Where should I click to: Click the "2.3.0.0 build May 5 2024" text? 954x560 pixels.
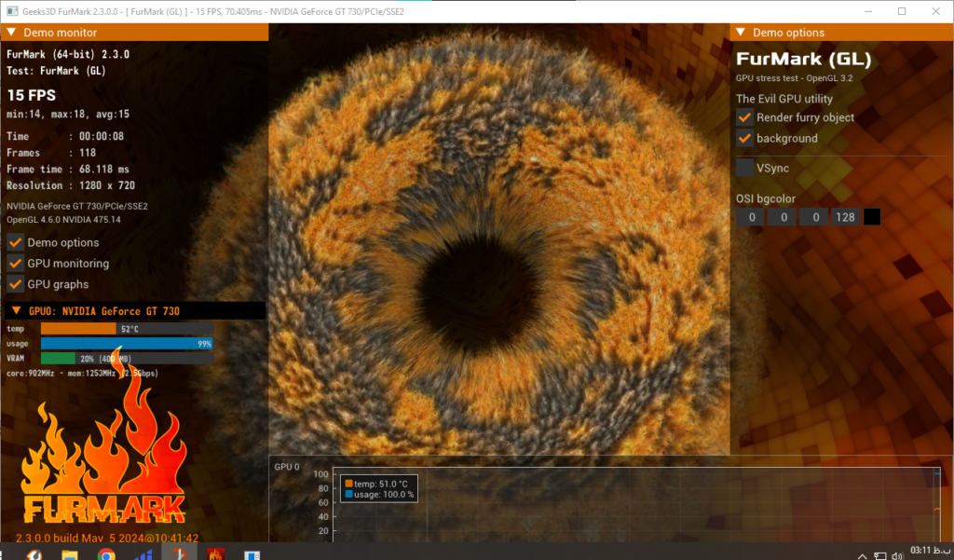(107, 538)
